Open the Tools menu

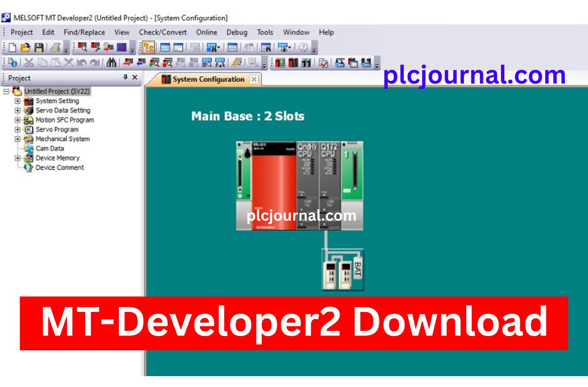pyautogui.click(x=265, y=33)
